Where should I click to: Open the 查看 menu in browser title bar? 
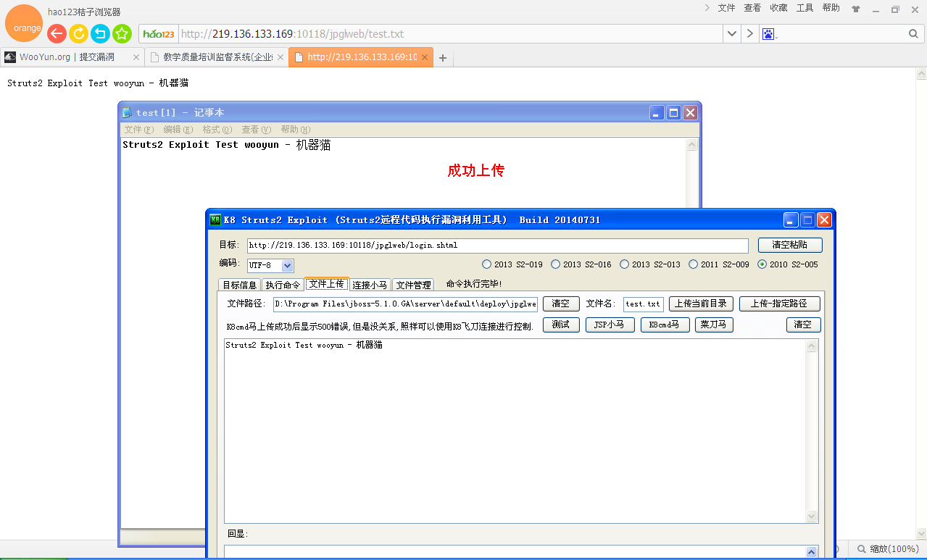[752, 8]
